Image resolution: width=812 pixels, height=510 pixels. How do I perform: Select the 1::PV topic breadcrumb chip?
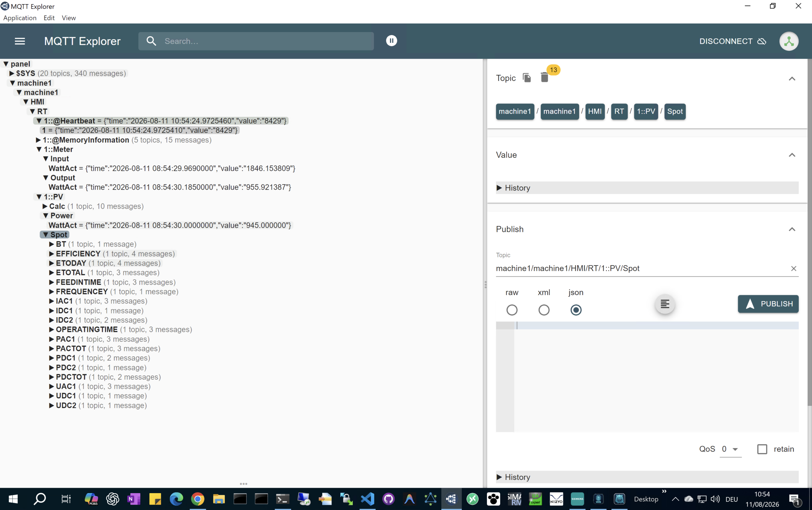(x=646, y=111)
